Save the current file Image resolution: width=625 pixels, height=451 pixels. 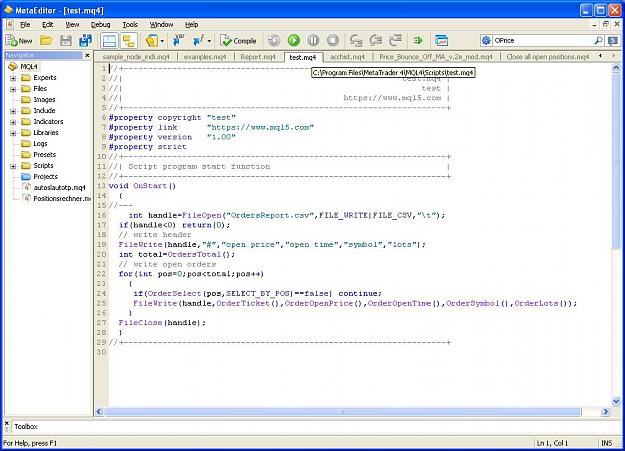coord(66,41)
